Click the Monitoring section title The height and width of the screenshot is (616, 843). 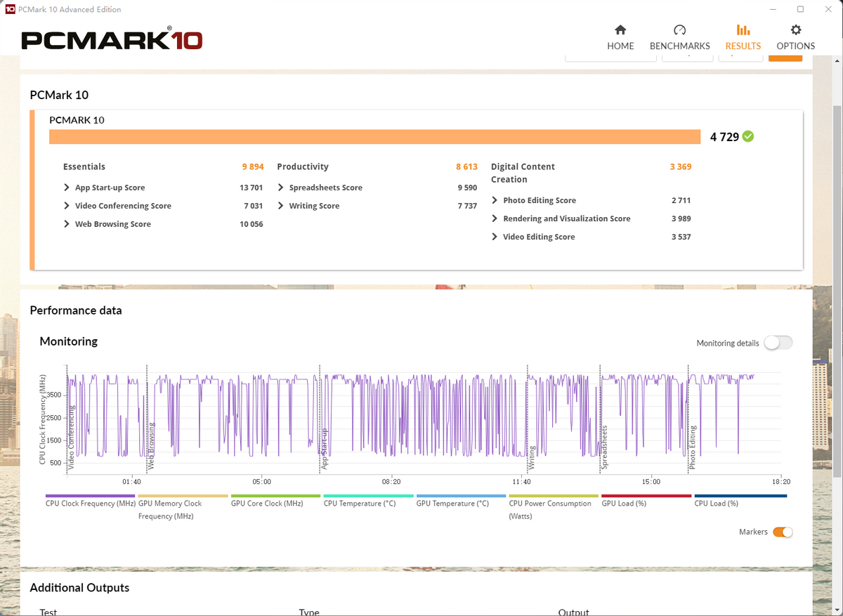point(69,341)
